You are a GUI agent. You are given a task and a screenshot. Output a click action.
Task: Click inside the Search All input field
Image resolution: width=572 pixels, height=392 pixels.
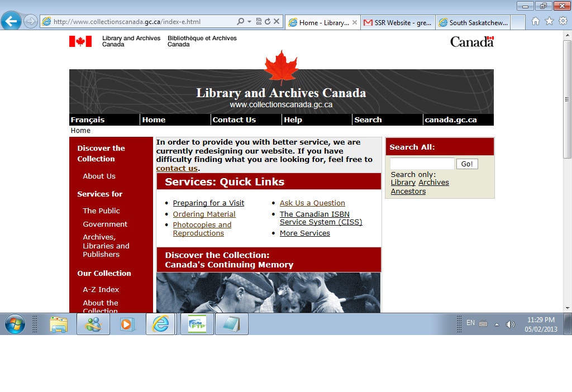coord(422,163)
